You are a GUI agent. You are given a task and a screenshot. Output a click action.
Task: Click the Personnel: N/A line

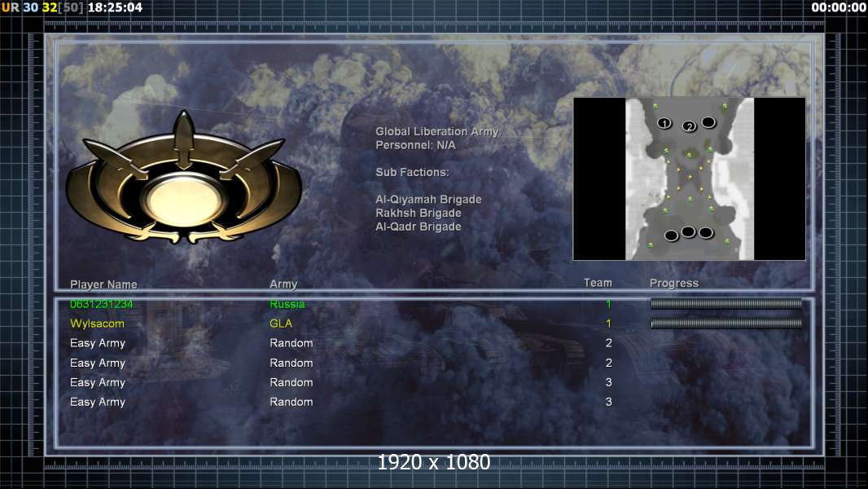pyautogui.click(x=415, y=145)
